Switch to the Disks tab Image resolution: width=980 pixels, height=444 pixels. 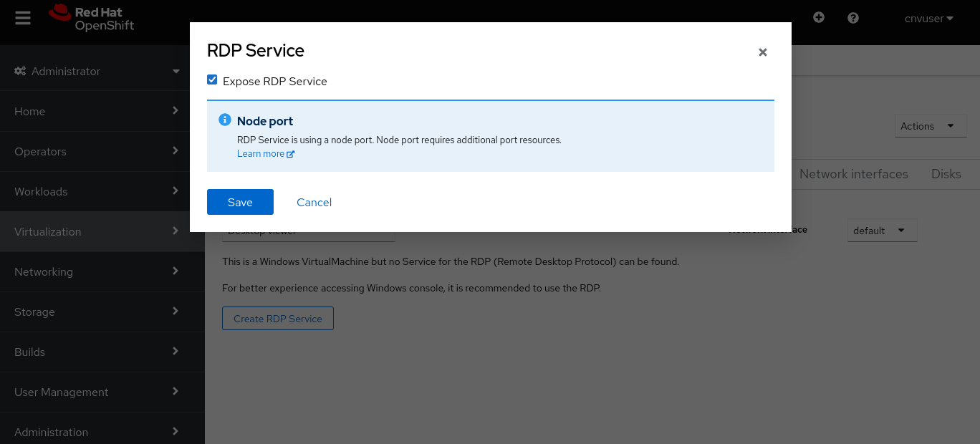tap(946, 174)
